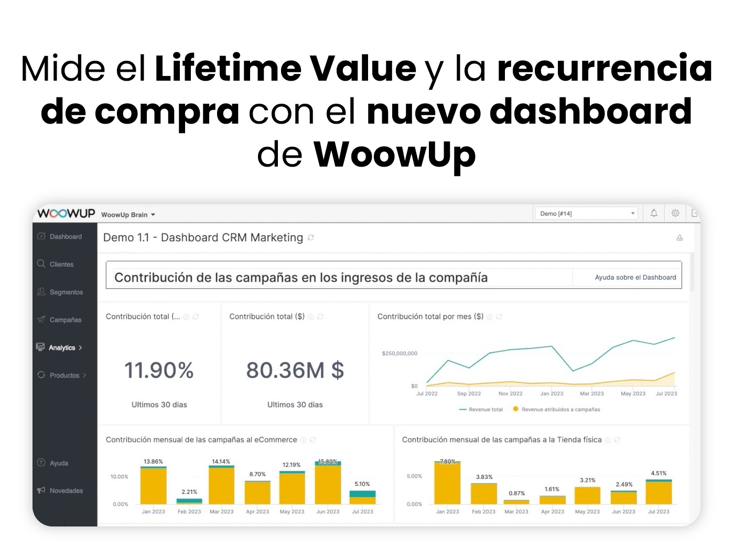
Task: Refresh the eCommerce contribution chart
Action: 313,440
